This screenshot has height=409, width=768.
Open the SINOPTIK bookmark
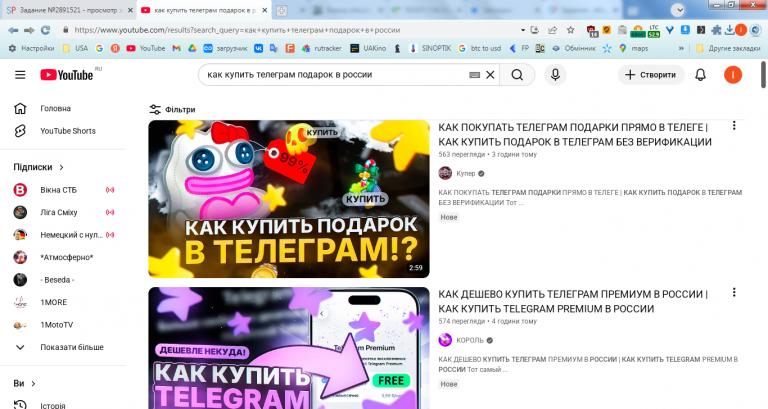tap(430, 48)
